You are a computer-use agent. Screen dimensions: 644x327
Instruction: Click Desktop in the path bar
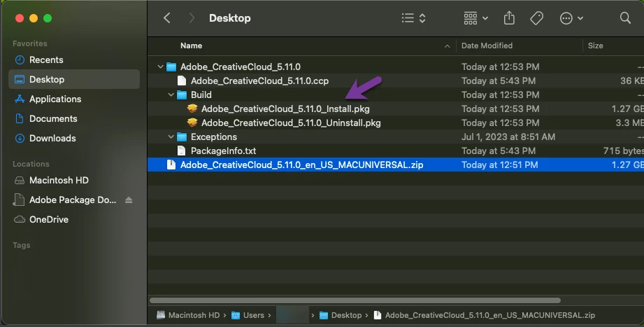pyautogui.click(x=341, y=315)
